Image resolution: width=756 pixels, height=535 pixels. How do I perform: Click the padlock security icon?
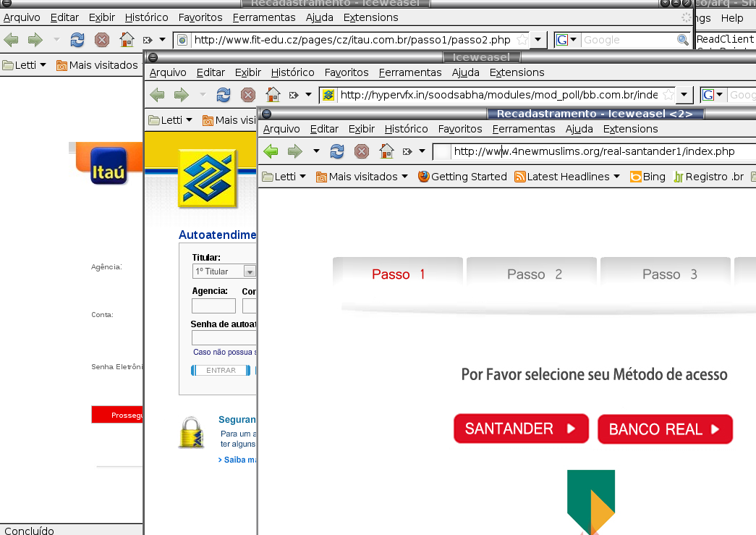(192, 432)
